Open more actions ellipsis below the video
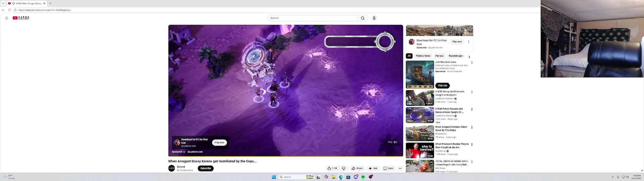This screenshot has width=644, height=181. point(400,168)
